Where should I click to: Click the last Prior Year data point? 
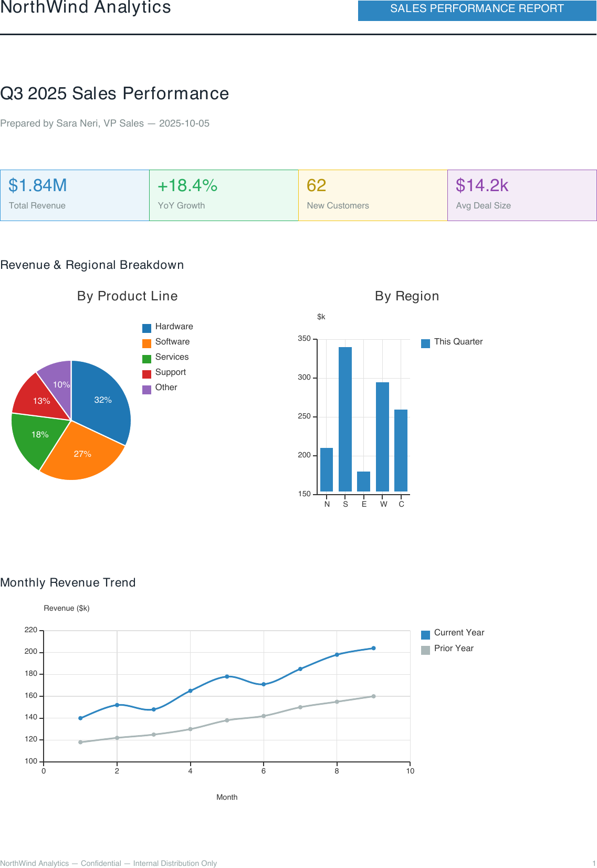pyautogui.click(x=373, y=696)
